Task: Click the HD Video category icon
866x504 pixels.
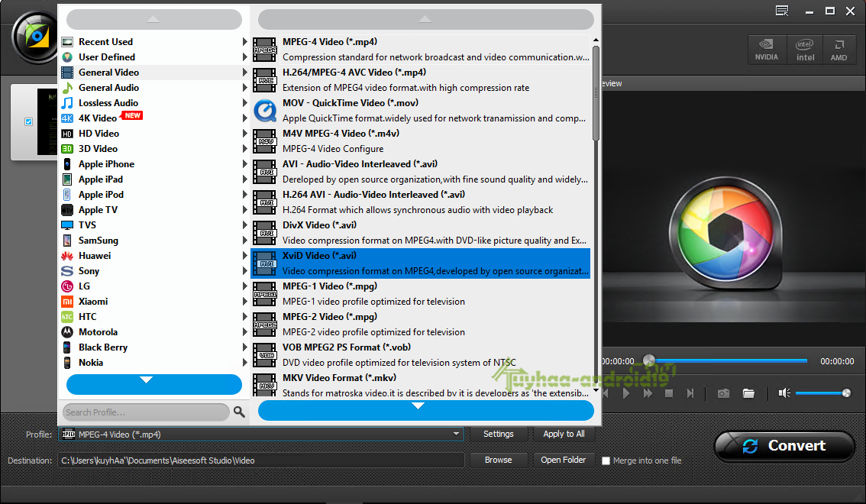Action: click(x=67, y=134)
